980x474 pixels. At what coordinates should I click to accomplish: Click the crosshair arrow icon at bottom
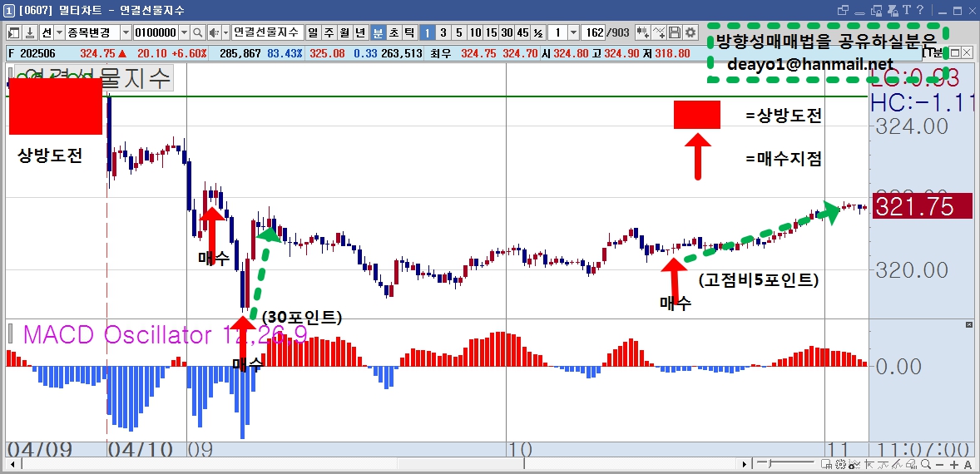869,464
